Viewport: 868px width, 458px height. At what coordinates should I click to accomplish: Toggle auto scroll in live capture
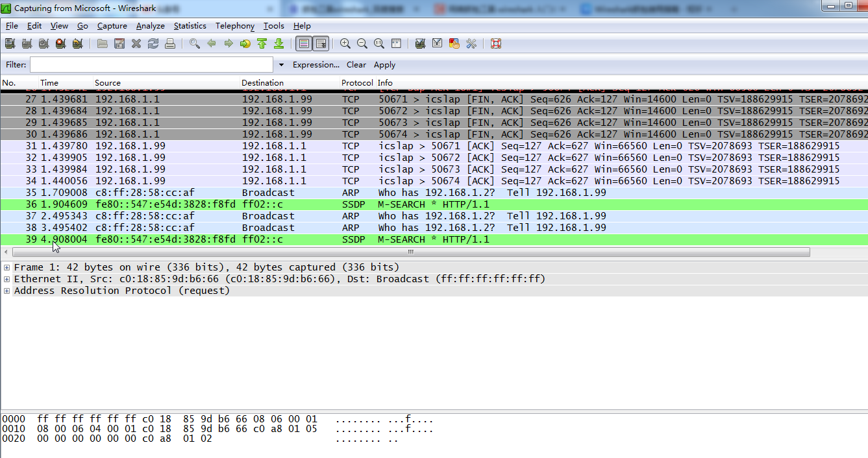pyautogui.click(x=321, y=43)
